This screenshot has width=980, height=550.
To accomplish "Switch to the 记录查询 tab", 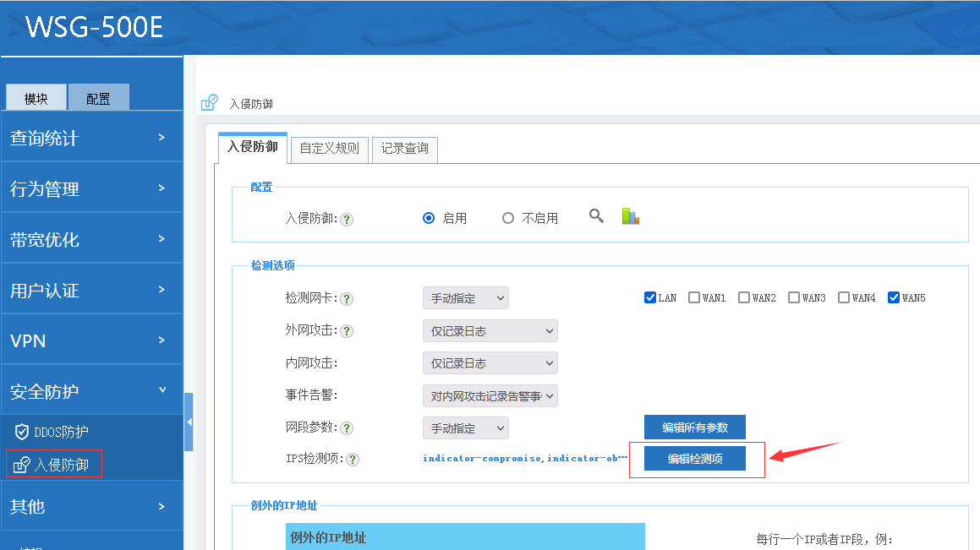I will [404, 149].
